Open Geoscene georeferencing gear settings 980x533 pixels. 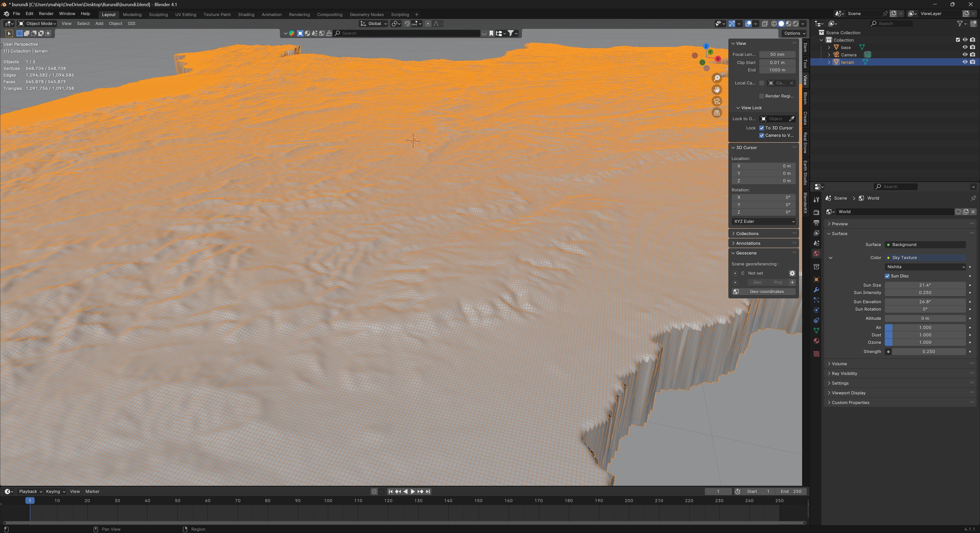pyautogui.click(x=792, y=273)
